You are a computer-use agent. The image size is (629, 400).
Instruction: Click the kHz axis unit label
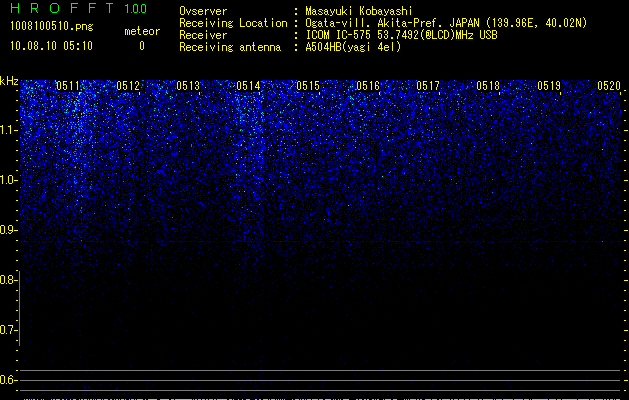coord(9,81)
